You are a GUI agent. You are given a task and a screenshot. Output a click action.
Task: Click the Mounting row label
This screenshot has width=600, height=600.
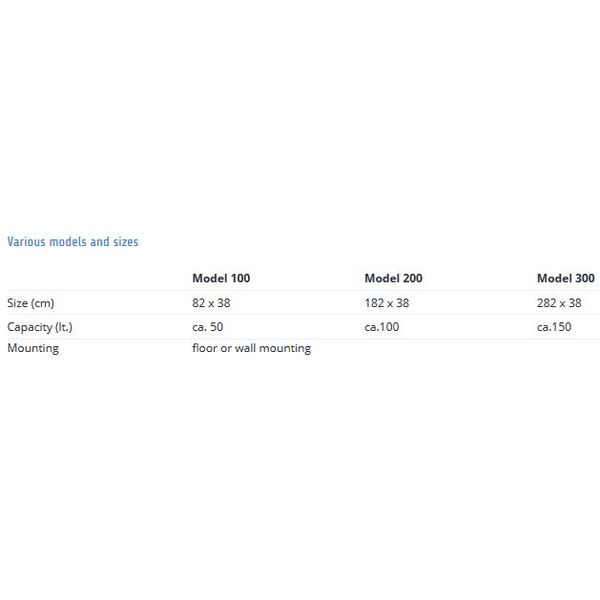33,348
